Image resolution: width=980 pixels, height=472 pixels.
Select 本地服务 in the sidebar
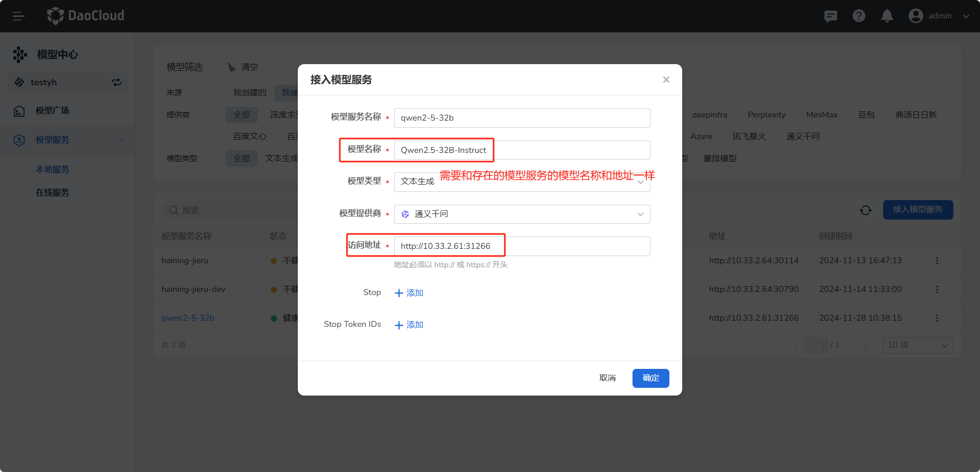tap(52, 169)
